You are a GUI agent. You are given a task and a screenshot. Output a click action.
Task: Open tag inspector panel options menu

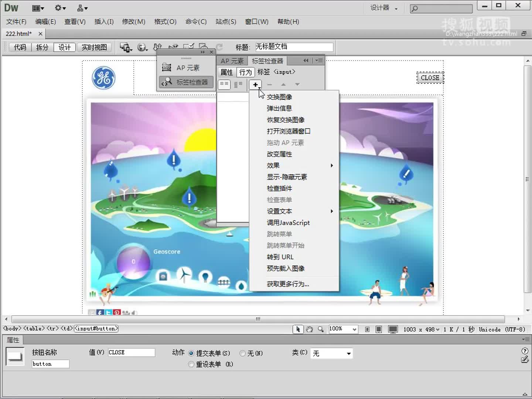pyautogui.click(x=319, y=60)
